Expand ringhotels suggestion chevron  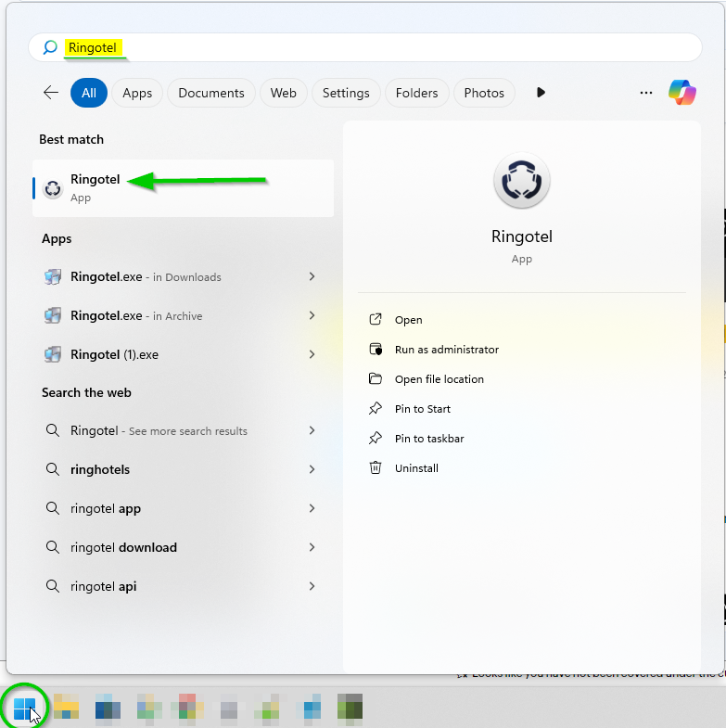(312, 470)
